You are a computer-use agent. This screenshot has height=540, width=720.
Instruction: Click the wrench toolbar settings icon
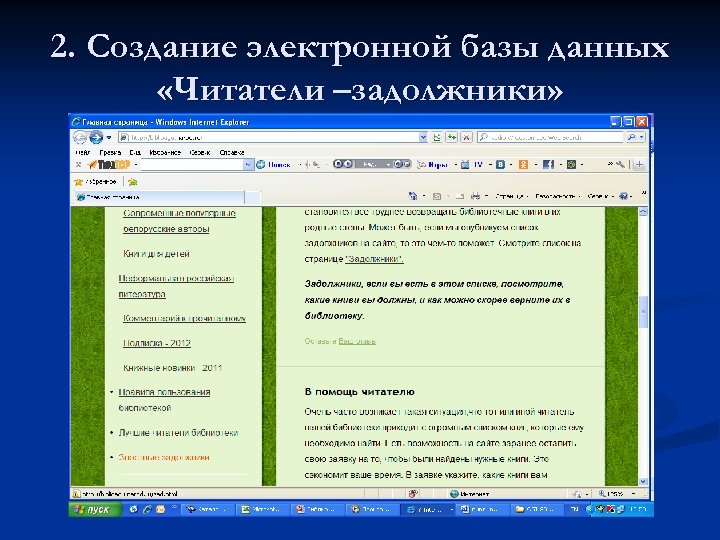pyautogui.click(x=620, y=164)
